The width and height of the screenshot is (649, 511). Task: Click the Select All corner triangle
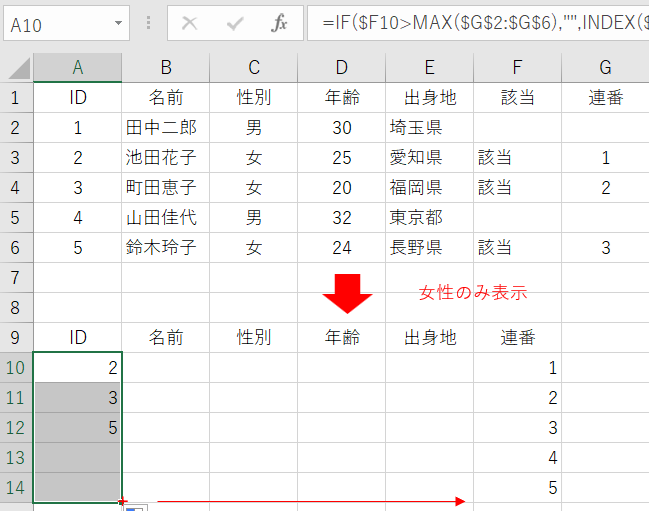pos(17,68)
